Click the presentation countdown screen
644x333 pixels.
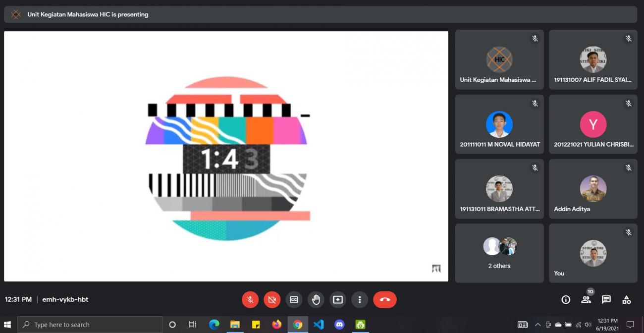[226, 157]
